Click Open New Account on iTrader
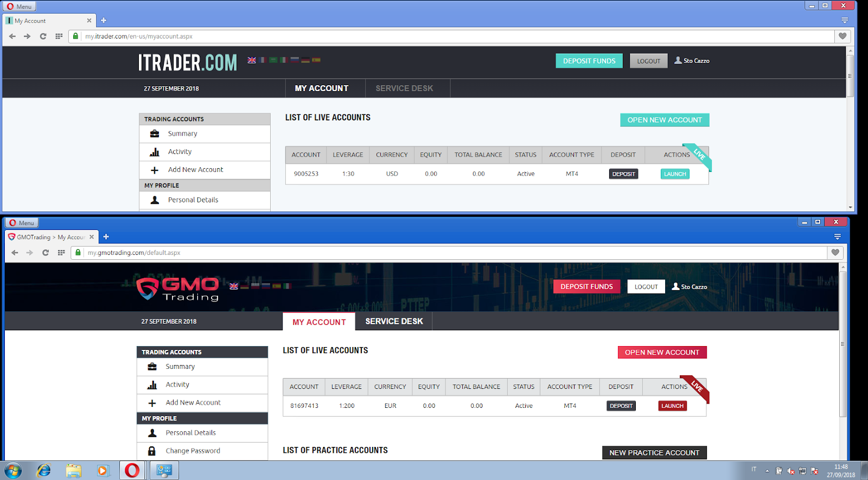The height and width of the screenshot is (480, 868). pyautogui.click(x=665, y=120)
